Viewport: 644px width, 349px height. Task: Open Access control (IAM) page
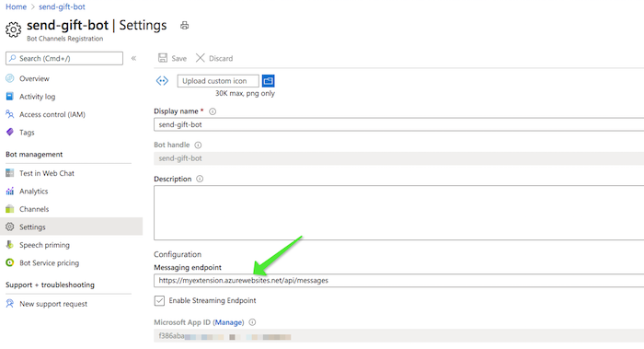coord(52,114)
